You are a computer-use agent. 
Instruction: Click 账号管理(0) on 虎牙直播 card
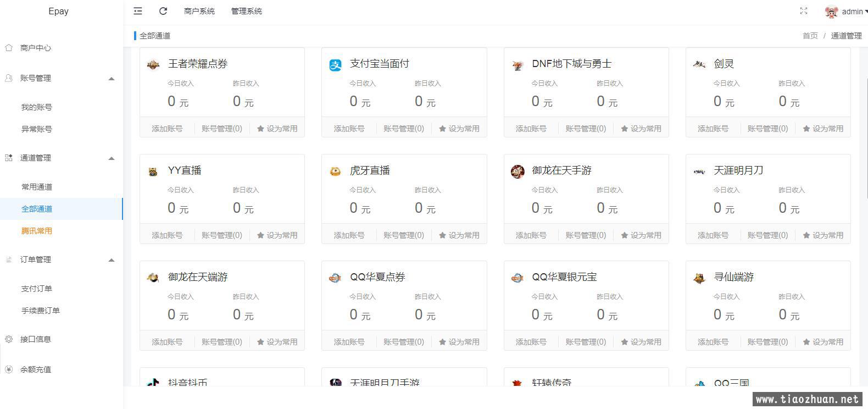tap(404, 235)
